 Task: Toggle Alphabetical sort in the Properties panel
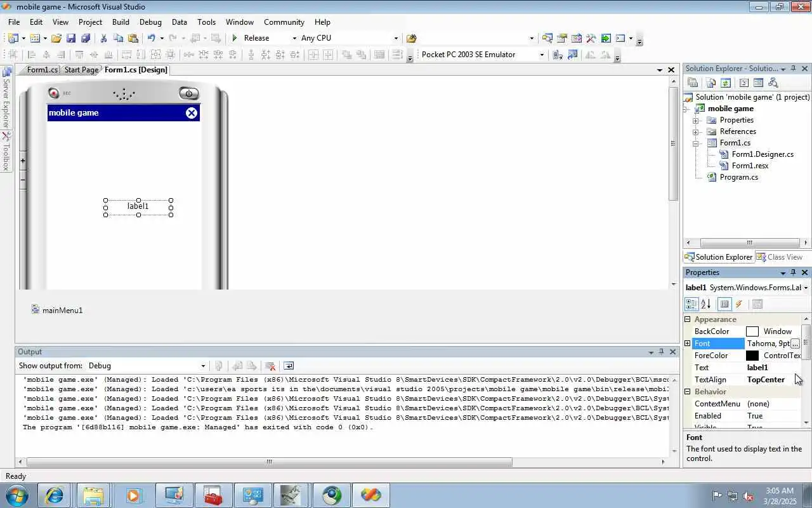click(706, 304)
